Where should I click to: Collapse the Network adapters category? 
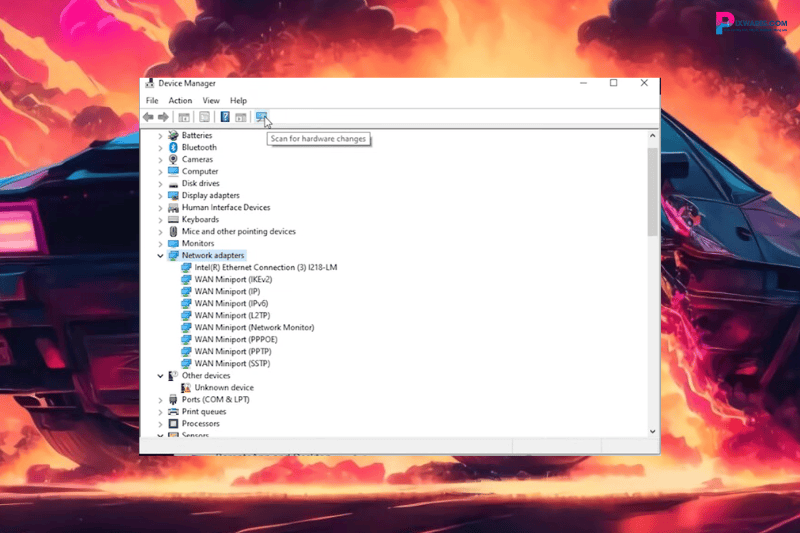pos(160,255)
